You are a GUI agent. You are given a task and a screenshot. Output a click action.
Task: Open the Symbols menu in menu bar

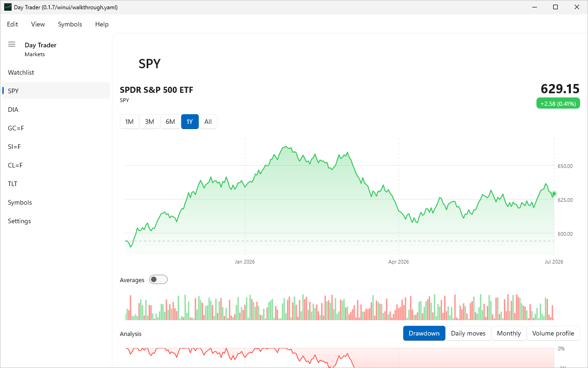[x=70, y=24]
